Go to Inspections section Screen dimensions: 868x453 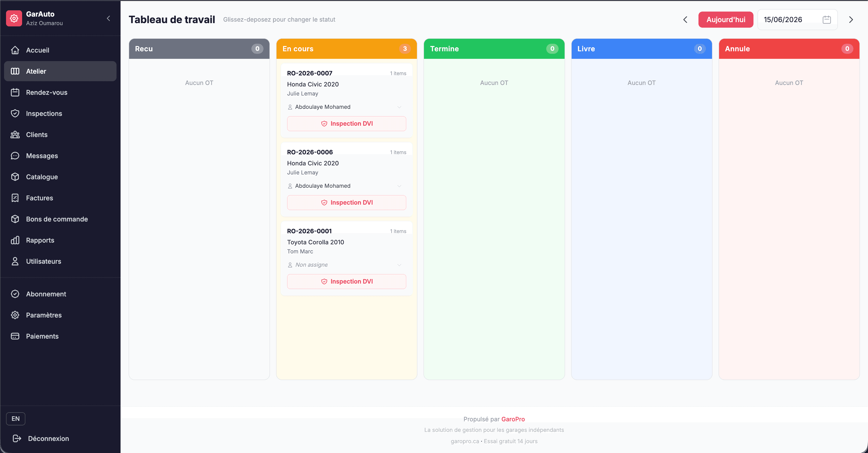[x=60, y=113]
